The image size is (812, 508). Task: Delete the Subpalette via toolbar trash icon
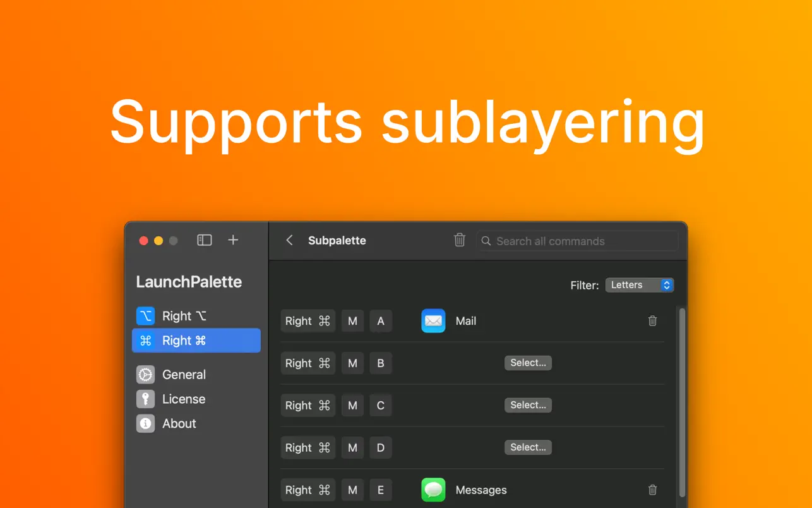(x=460, y=240)
